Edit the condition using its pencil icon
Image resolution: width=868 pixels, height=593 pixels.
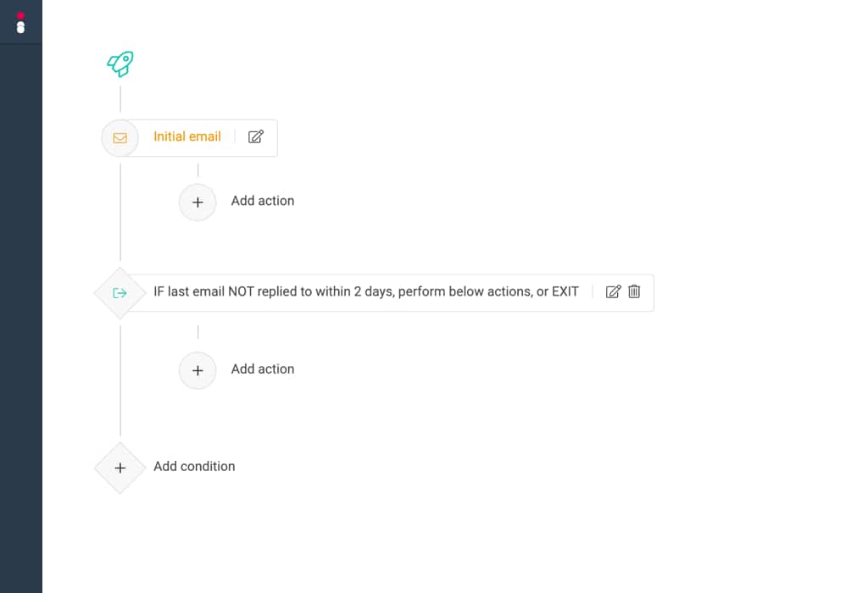pos(614,291)
